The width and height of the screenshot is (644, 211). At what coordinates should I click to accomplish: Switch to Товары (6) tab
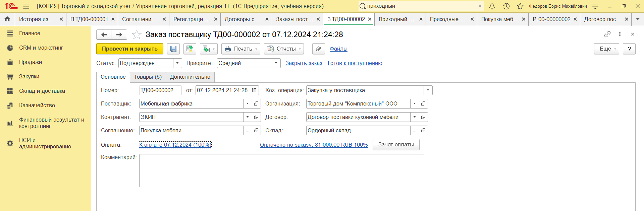[x=148, y=77]
